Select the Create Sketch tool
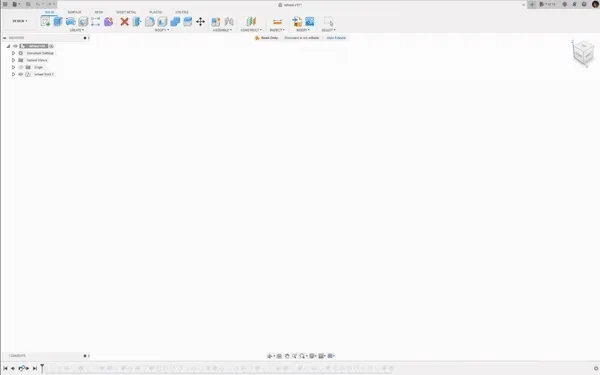 [45, 22]
